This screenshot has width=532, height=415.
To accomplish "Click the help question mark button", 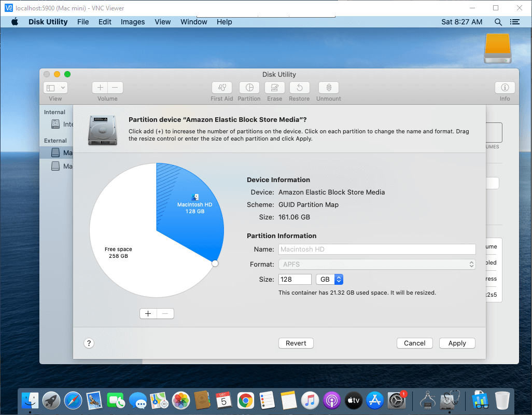I will point(89,343).
